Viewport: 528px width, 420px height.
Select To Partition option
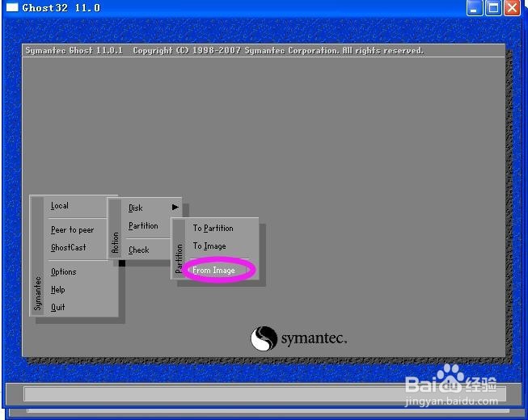coord(213,229)
